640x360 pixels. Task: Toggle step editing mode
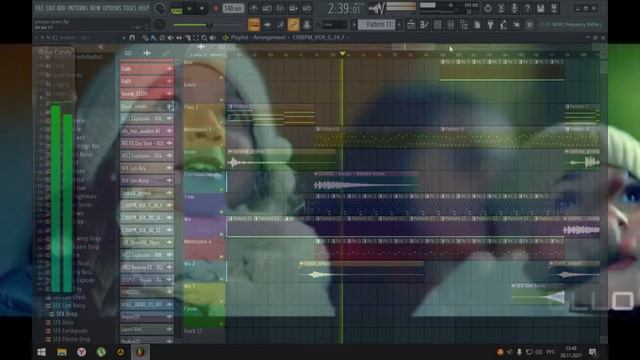(x=280, y=25)
